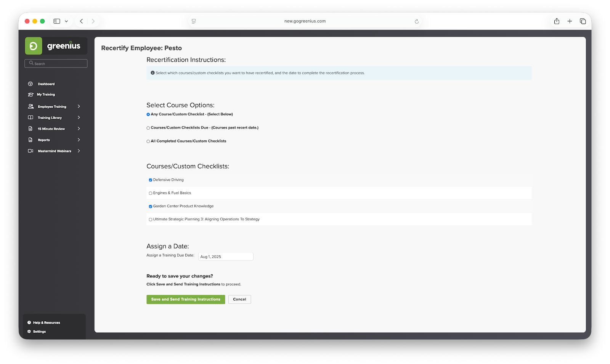The height and width of the screenshot is (364, 610).
Task: Click the Help & Resources question icon
Action: (29, 322)
